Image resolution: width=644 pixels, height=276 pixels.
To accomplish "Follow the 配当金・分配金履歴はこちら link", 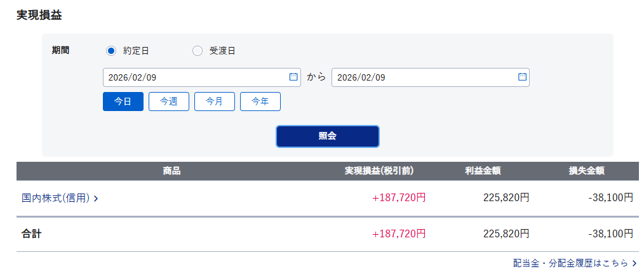I will pos(570,263).
